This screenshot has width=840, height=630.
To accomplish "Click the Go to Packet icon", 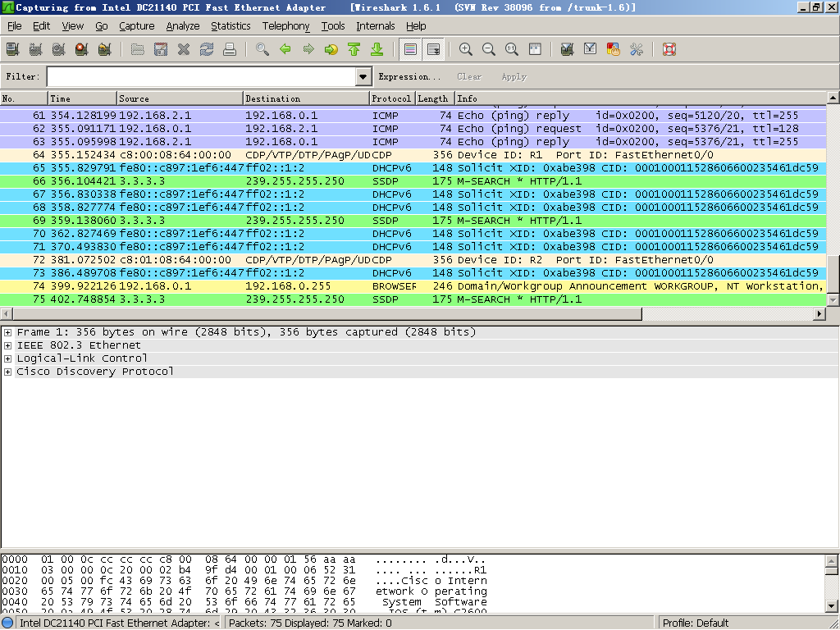I will [x=331, y=49].
